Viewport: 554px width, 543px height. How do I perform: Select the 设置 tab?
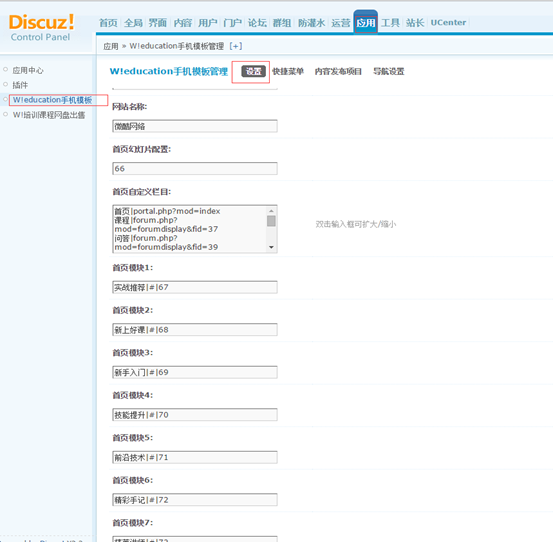coord(254,71)
